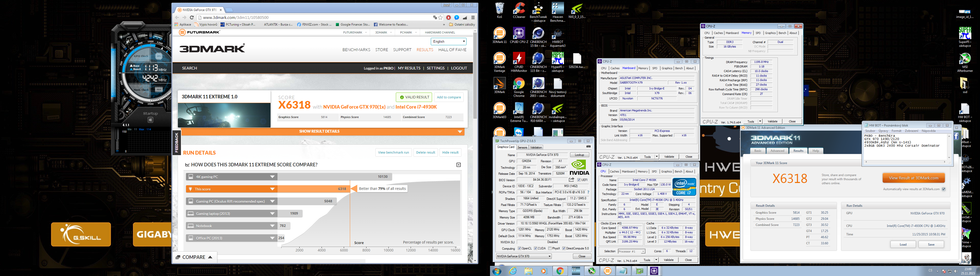Click the MSI gadget Startup Windows button

tap(150, 120)
